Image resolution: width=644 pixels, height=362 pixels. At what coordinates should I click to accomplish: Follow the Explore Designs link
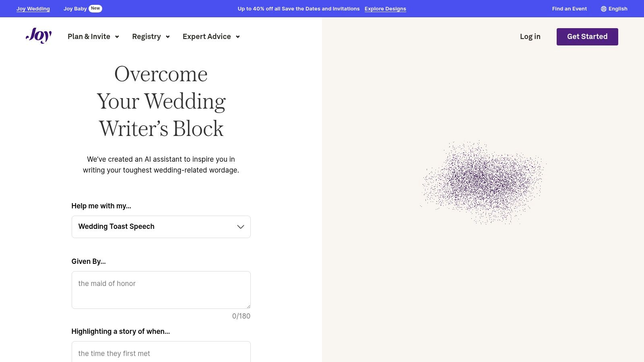(x=385, y=9)
